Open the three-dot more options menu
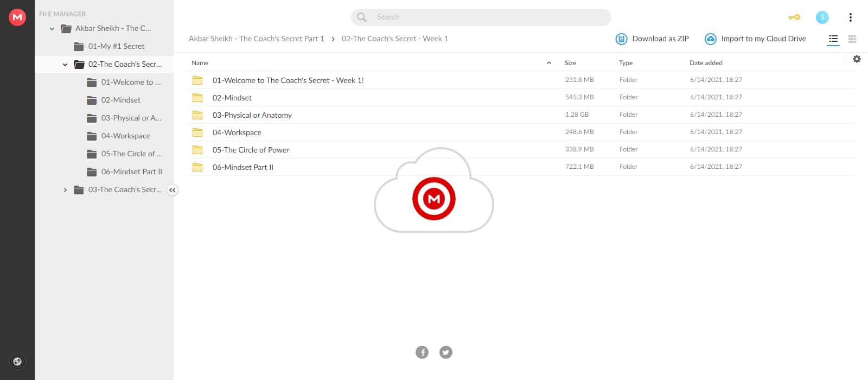868x380 pixels. [850, 17]
